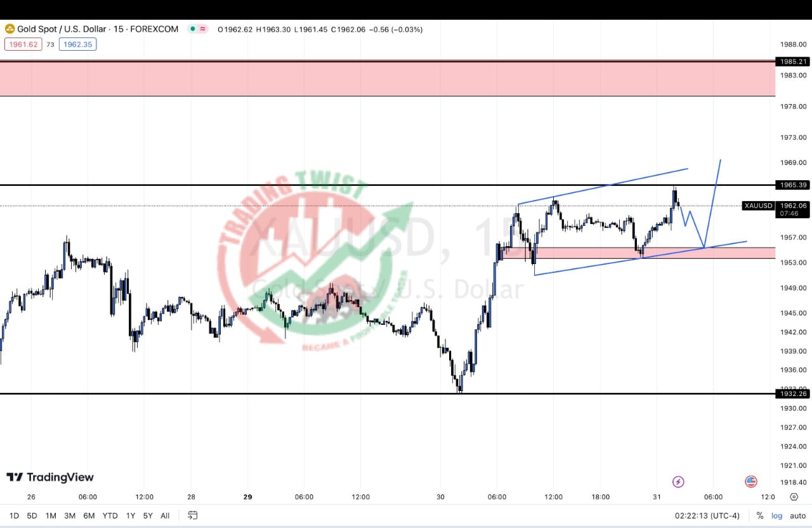Image resolution: width=812 pixels, height=528 pixels.
Task: Click the Gold Spot symbol logo icon
Action: pos(10,29)
